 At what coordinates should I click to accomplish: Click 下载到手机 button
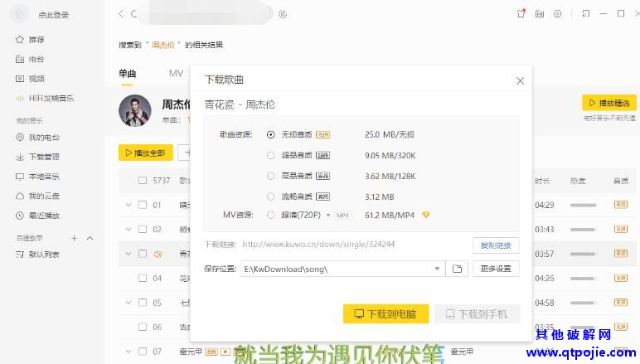pyautogui.click(x=478, y=313)
